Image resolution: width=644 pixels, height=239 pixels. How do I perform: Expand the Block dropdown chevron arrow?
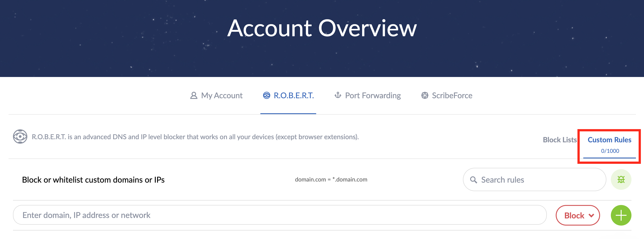591,215
